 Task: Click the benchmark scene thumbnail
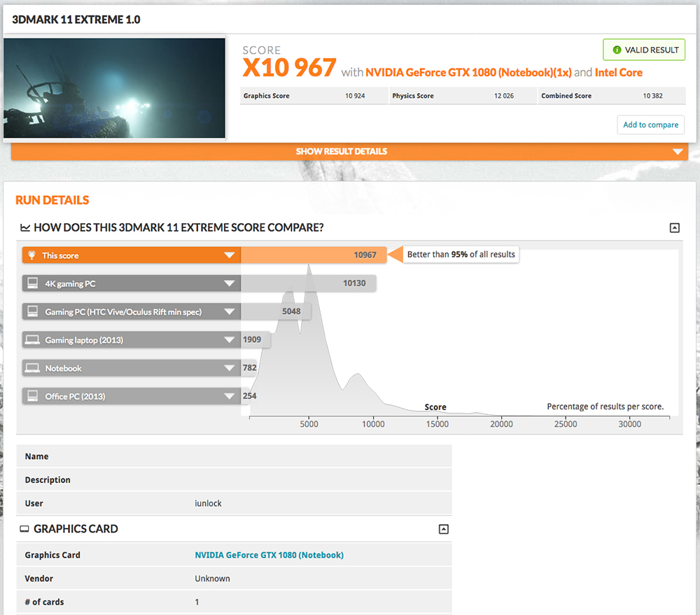[x=114, y=88]
